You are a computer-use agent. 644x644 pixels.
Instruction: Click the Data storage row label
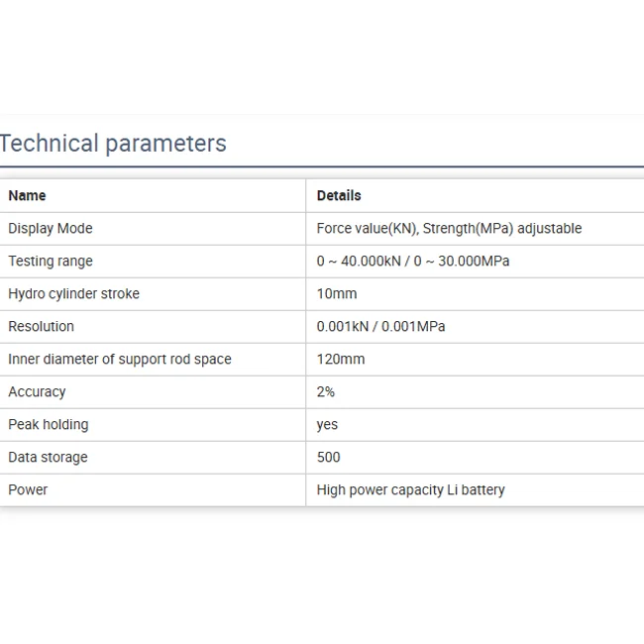point(48,457)
